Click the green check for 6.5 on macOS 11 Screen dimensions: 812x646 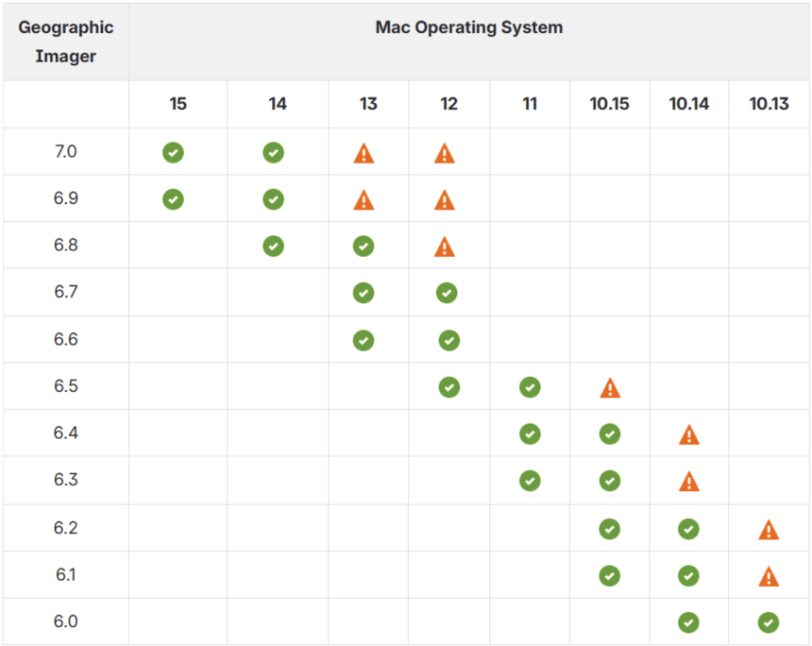530,387
